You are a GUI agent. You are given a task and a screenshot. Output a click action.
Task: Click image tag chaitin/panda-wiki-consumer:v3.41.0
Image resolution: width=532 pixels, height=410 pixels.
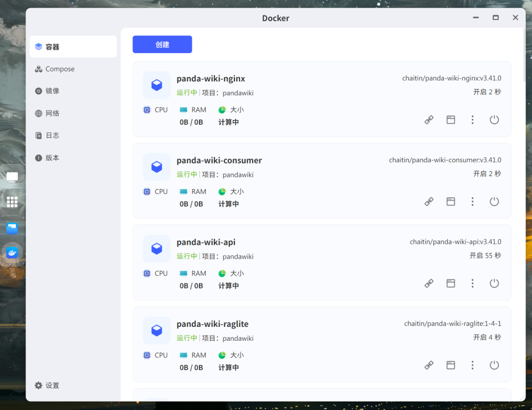(x=445, y=160)
